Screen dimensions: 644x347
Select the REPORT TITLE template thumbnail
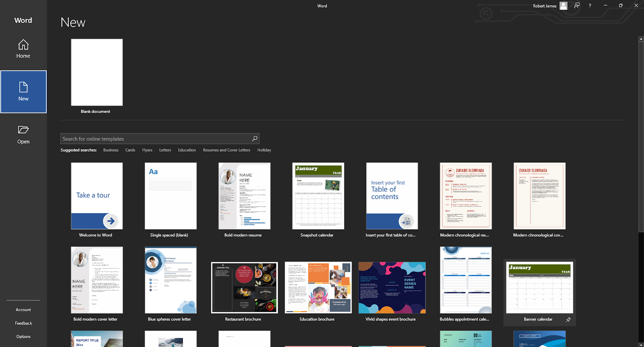point(97,339)
